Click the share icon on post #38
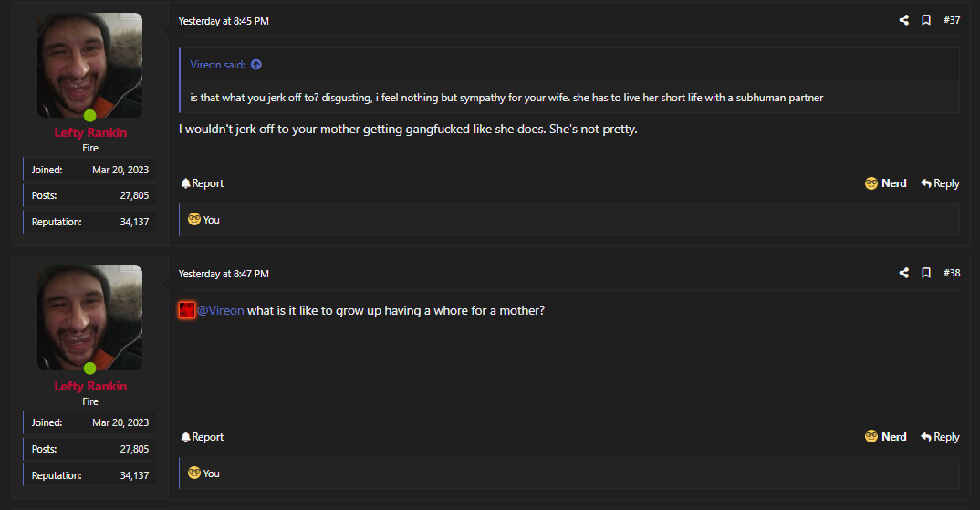 [x=903, y=273]
